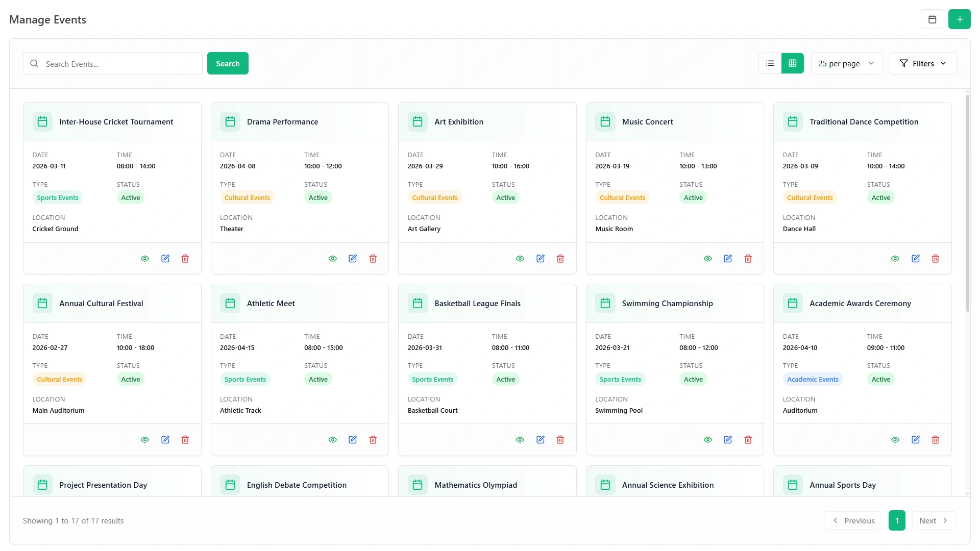View the Inter-House Cricket Tournament details
The width and height of the screenshot is (980, 551).
point(145,259)
